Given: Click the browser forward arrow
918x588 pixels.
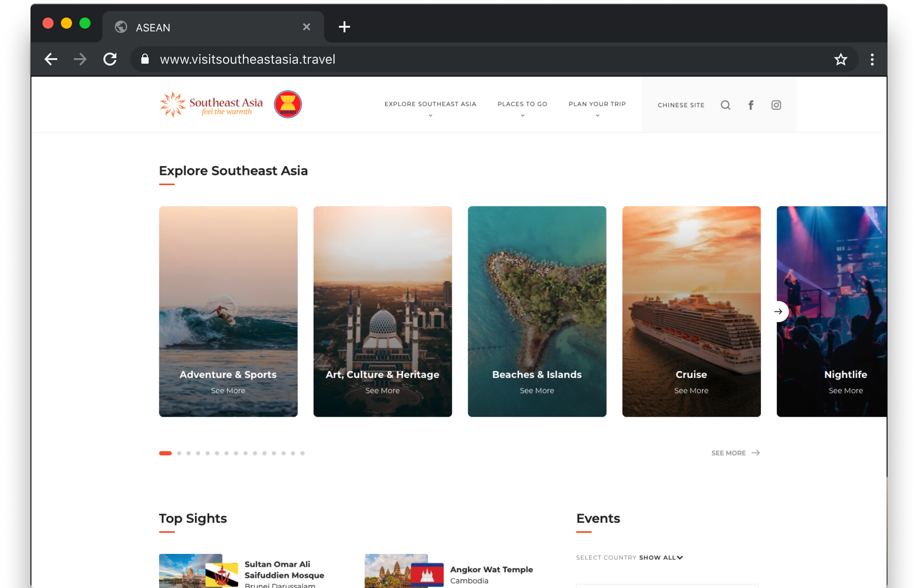Looking at the screenshot, I should (80, 59).
